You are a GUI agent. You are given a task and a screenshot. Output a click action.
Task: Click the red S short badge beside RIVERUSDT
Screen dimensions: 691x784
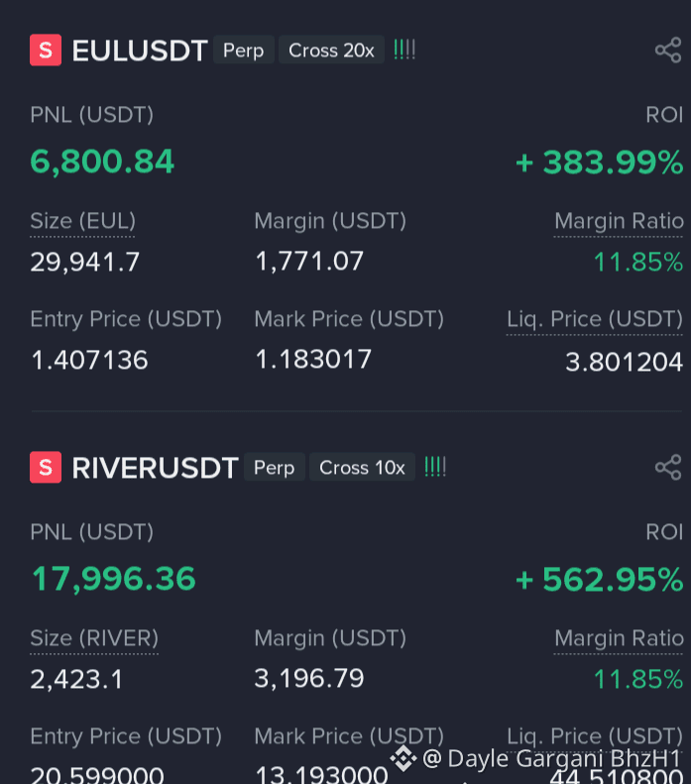tap(46, 468)
